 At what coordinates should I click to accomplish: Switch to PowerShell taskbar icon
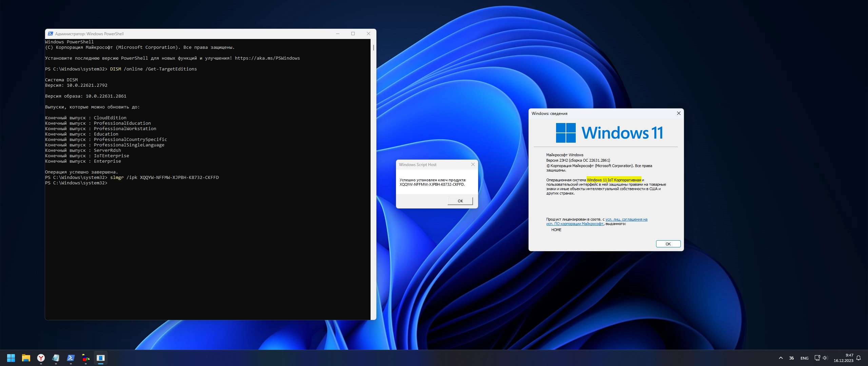point(71,358)
